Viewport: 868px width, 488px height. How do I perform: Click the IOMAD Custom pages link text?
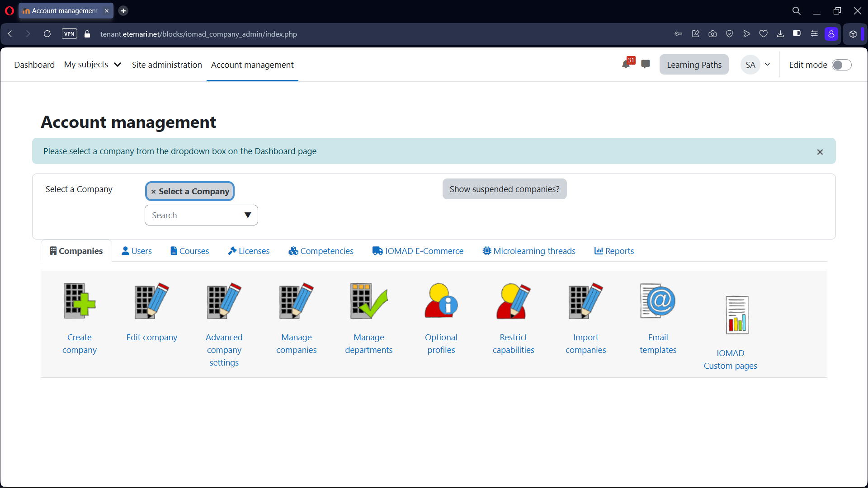[x=731, y=359]
